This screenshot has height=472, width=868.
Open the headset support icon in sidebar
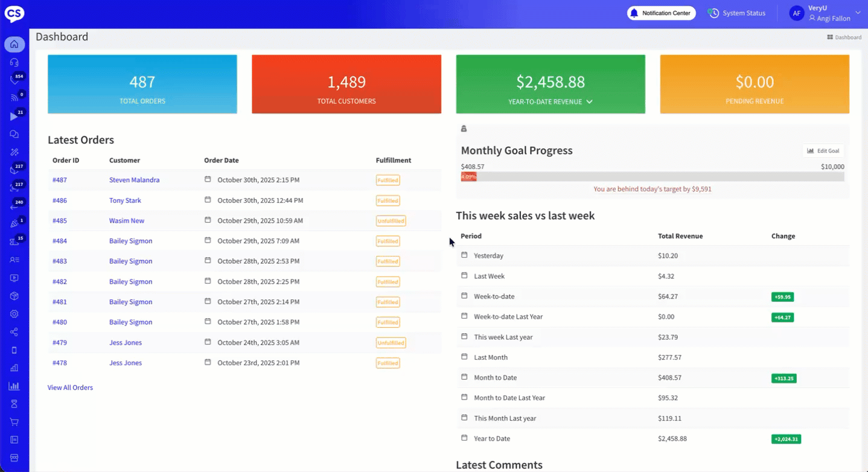pyautogui.click(x=14, y=62)
